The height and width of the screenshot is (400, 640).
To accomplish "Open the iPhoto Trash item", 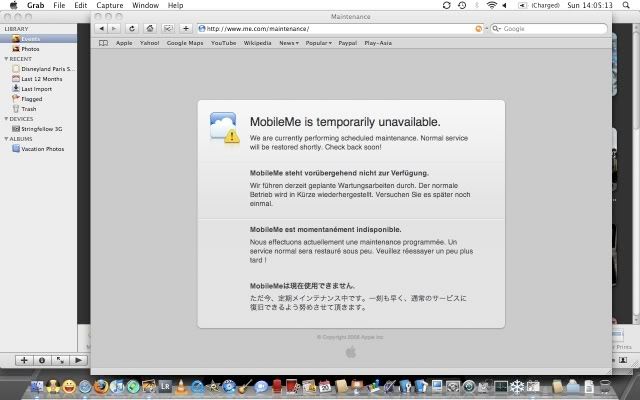I will click(x=29, y=108).
